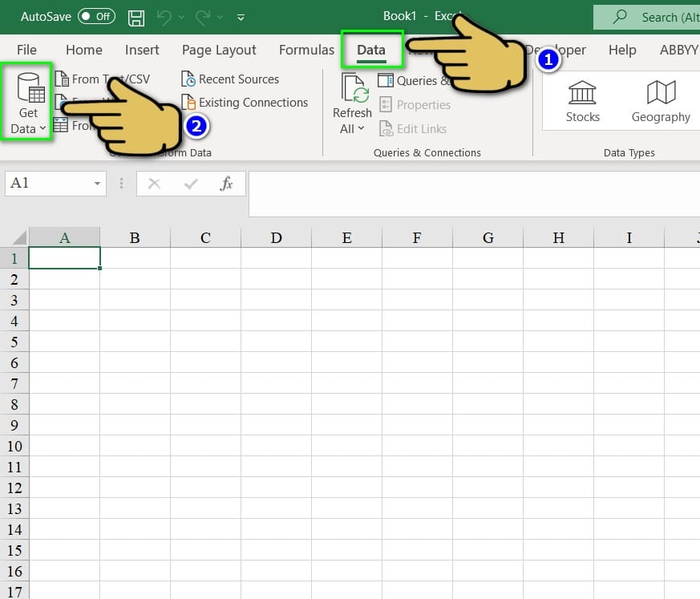Click the Save icon
This screenshot has height=599, width=700.
pyautogui.click(x=136, y=16)
